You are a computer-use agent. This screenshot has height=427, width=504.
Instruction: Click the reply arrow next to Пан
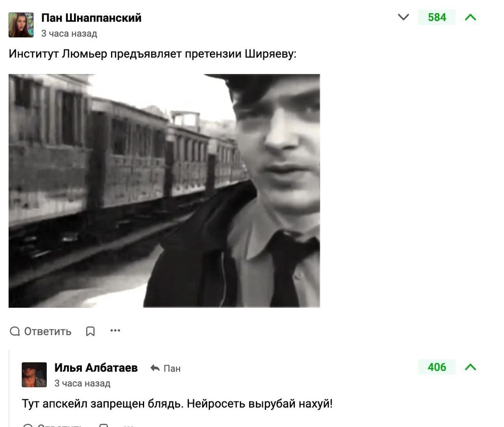pos(155,368)
